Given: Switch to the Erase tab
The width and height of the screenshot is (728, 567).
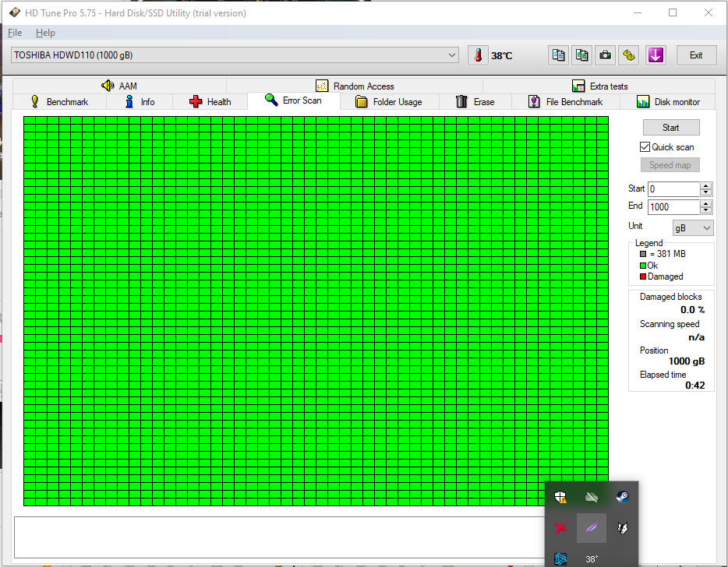Looking at the screenshot, I should pos(475,101).
